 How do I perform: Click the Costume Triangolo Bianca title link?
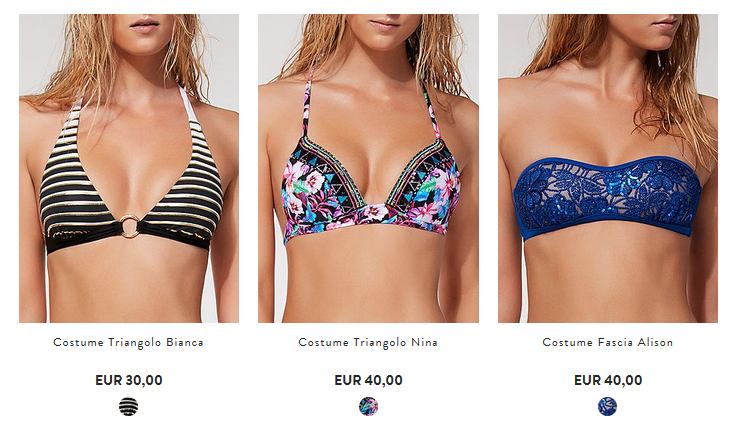(128, 342)
